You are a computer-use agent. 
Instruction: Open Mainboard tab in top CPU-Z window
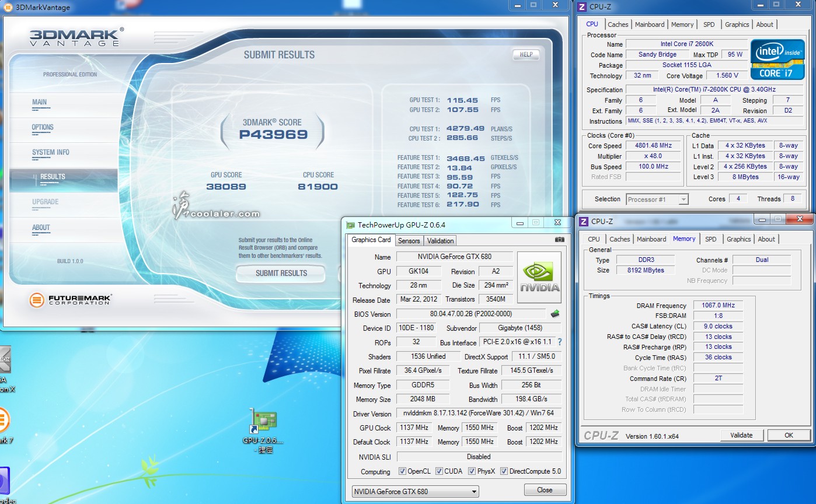pyautogui.click(x=650, y=24)
